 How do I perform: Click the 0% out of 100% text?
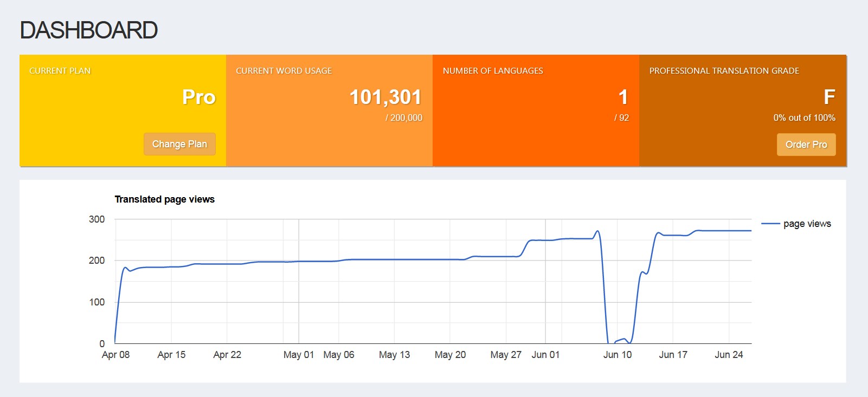tap(804, 118)
